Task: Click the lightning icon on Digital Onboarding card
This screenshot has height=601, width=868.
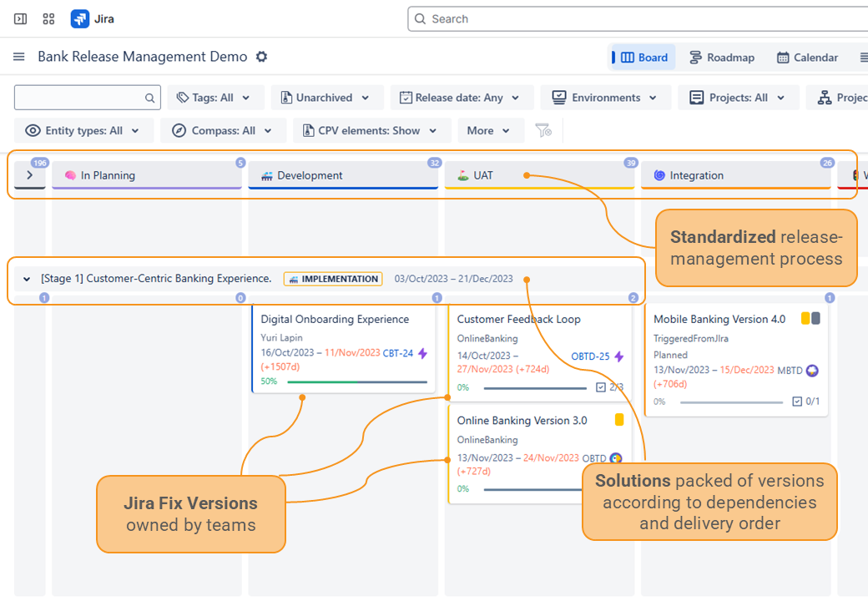Action: click(x=422, y=353)
